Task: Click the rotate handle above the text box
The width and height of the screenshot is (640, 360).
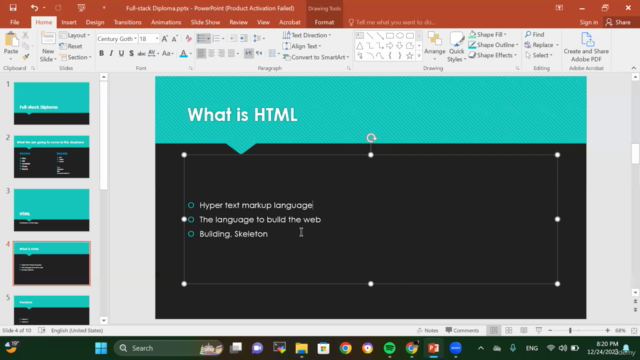Action: point(371,138)
